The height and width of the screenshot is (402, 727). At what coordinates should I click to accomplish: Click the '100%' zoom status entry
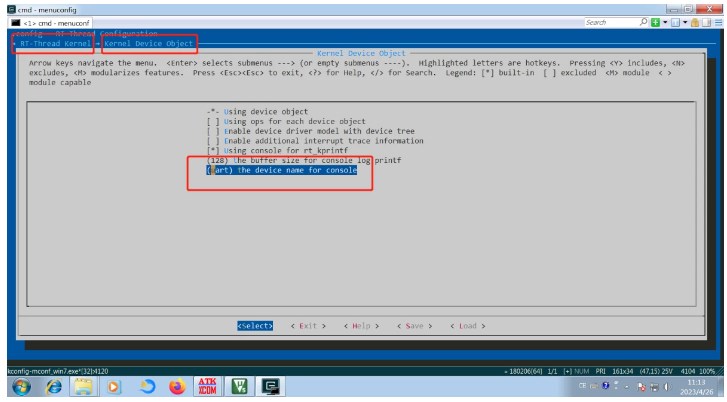pyautogui.click(x=708, y=371)
